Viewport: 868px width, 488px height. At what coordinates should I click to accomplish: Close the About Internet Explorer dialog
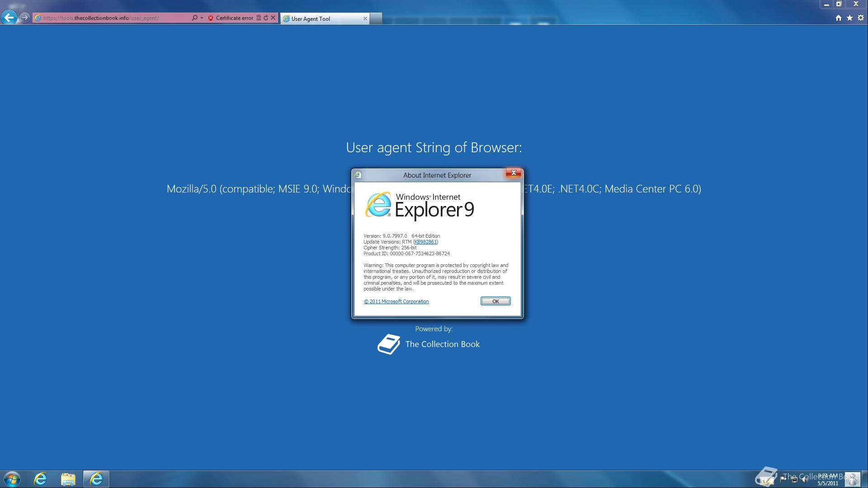click(513, 173)
